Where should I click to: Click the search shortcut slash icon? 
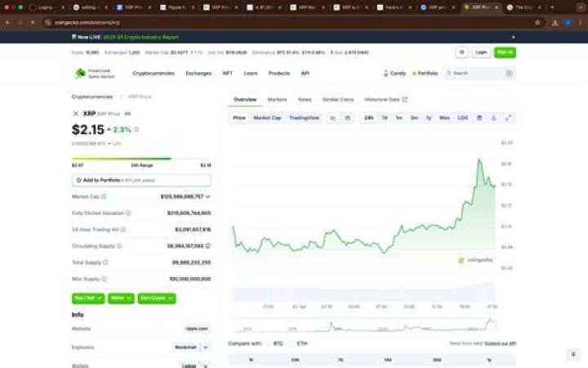pyautogui.click(x=509, y=74)
